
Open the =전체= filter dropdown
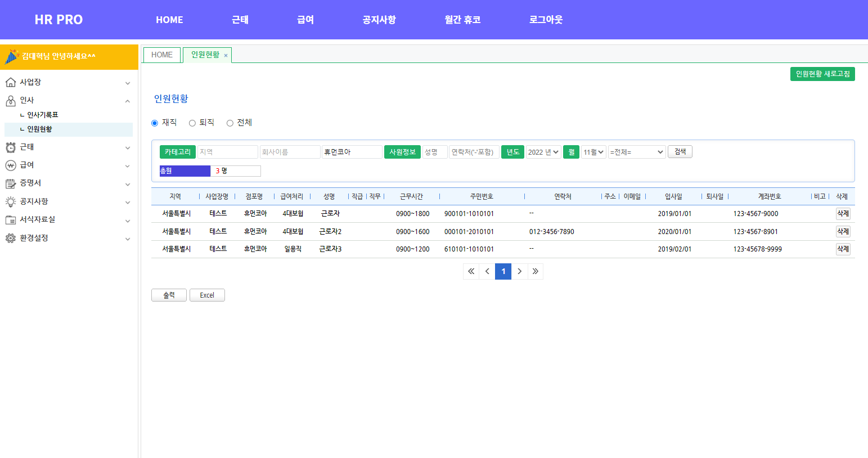point(637,152)
